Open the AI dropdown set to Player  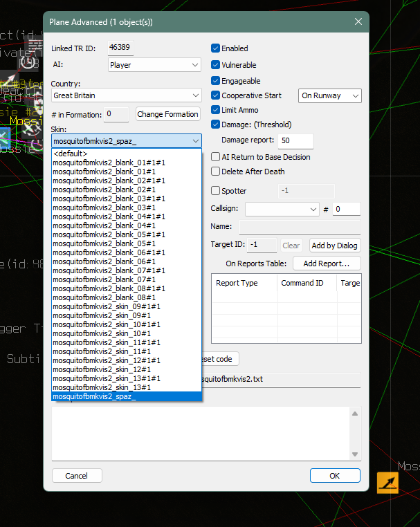(154, 65)
